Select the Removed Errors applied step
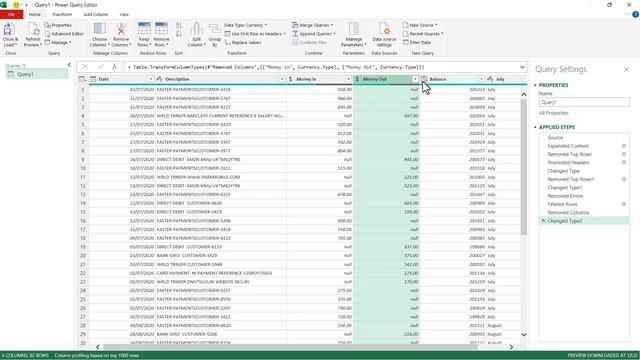640x360 pixels. coord(565,196)
